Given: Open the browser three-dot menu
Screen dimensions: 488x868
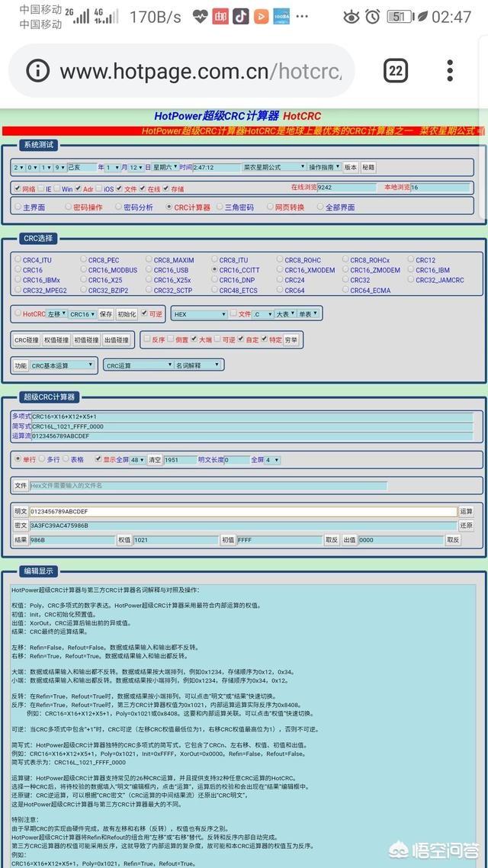Looking at the screenshot, I should (450, 71).
